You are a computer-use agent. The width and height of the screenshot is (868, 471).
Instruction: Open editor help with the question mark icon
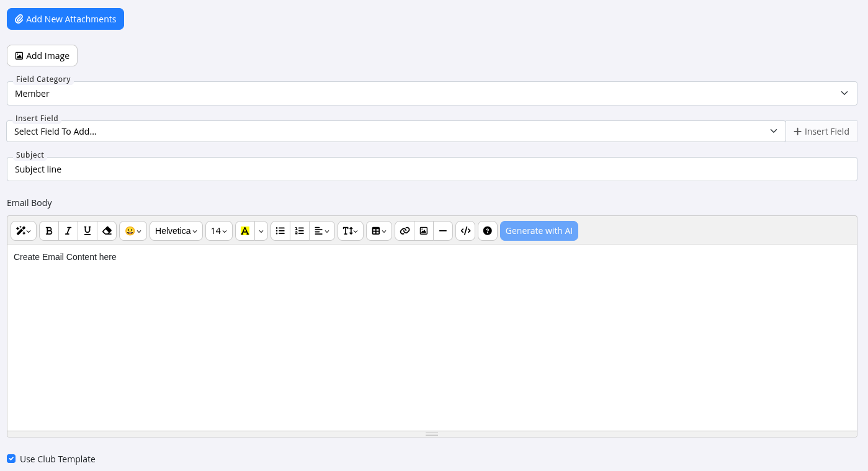[488, 231]
